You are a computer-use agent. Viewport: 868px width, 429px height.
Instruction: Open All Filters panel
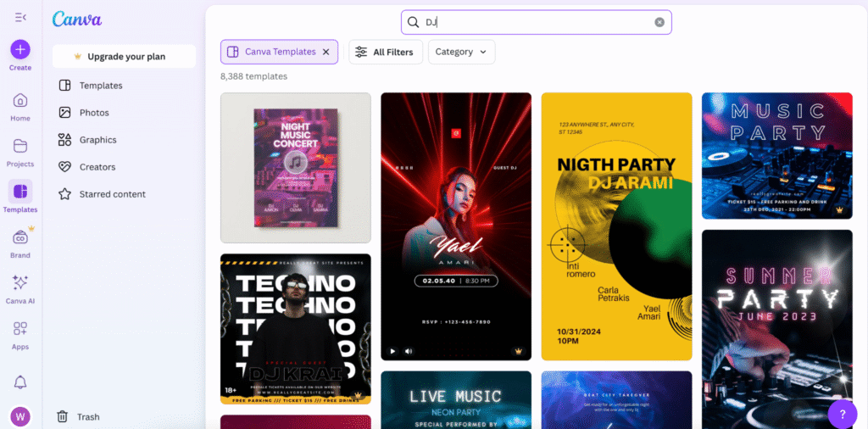click(384, 52)
